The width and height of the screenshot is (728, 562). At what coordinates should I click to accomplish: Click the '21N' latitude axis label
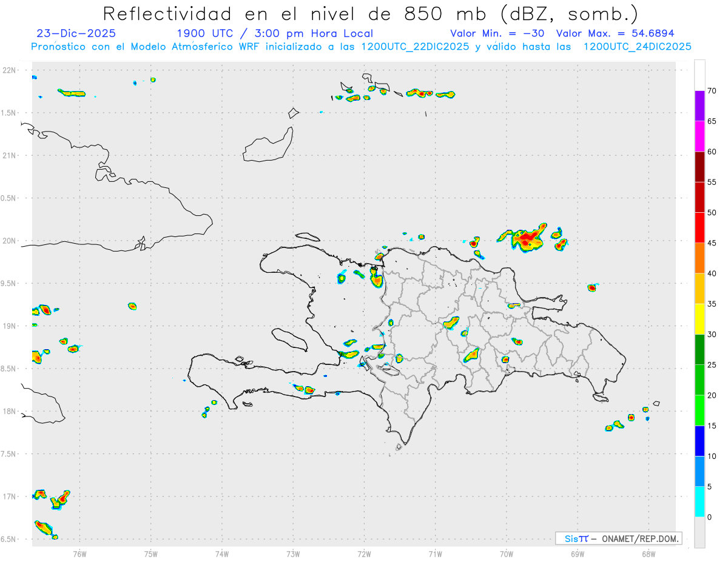pos(10,155)
